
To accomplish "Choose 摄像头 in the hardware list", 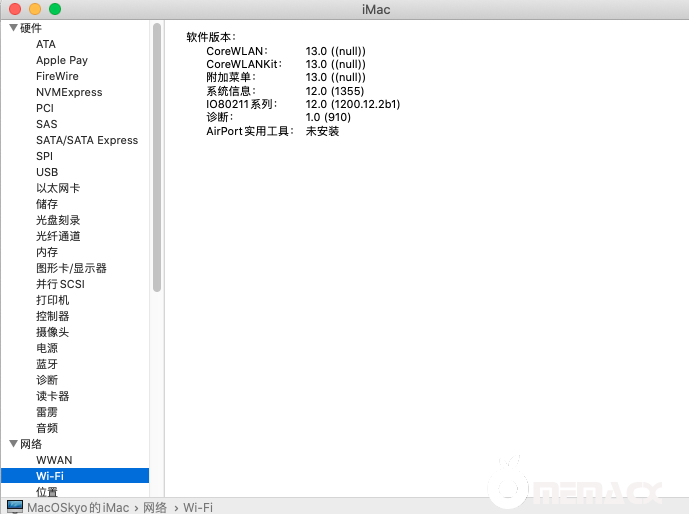I will tap(53, 332).
